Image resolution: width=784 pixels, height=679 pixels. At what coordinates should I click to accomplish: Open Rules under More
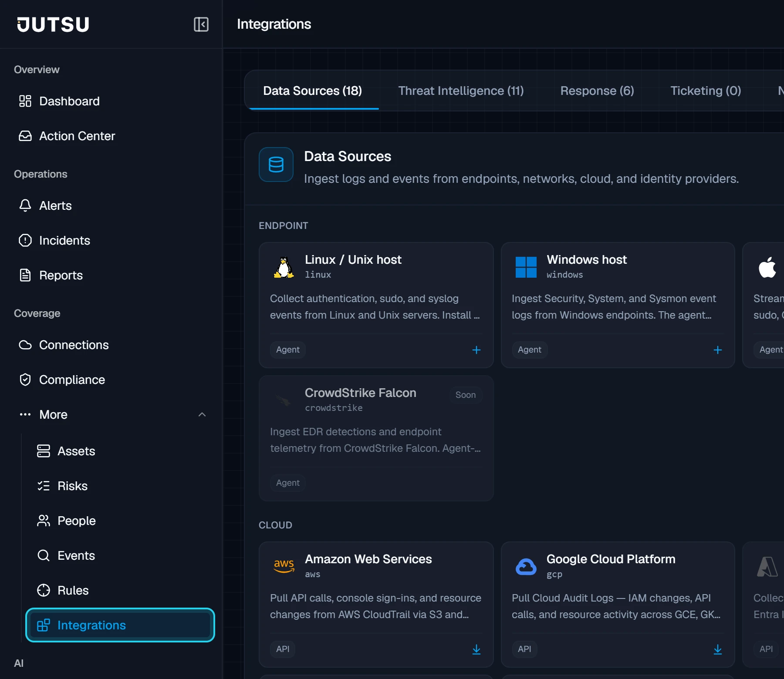click(120, 590)
